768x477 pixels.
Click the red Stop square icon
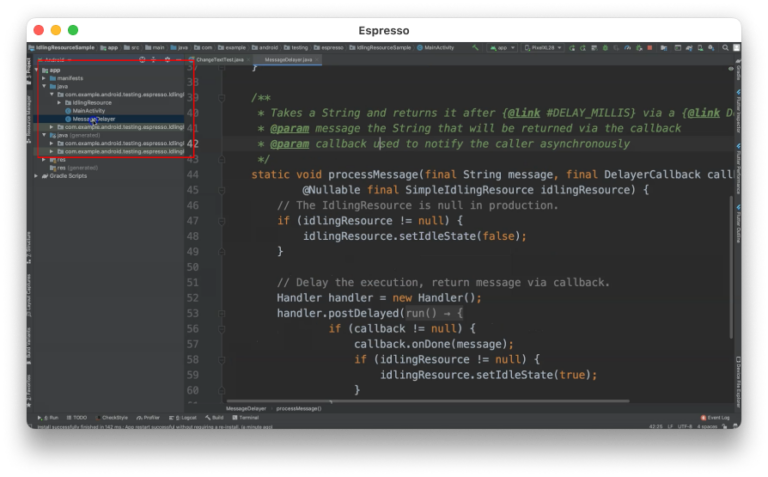[x=649, y=48]
